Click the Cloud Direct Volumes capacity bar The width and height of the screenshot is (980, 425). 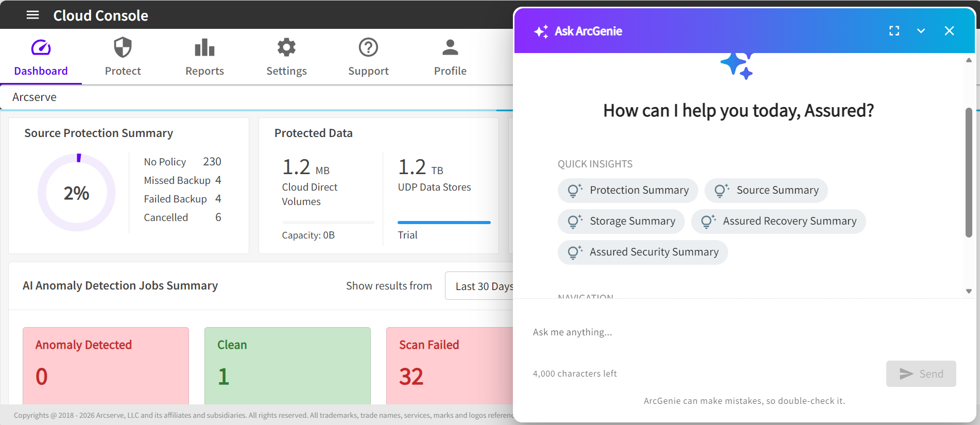point(329,223)
